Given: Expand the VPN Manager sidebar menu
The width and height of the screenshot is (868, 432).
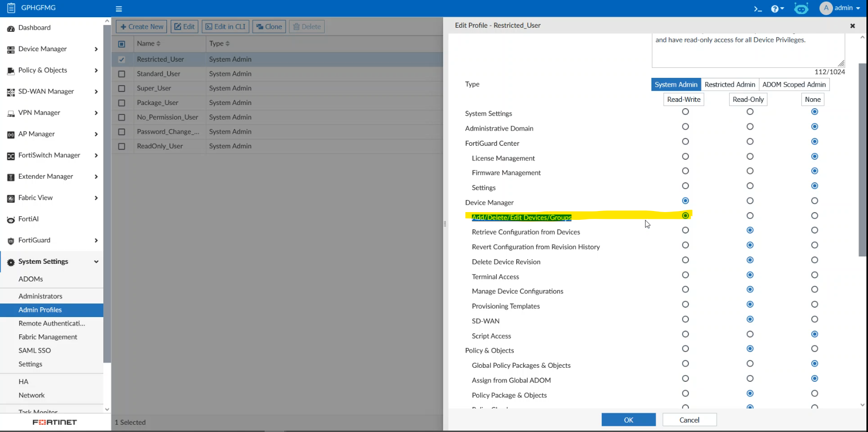Looking at the screenshot, I should (96, 113).
